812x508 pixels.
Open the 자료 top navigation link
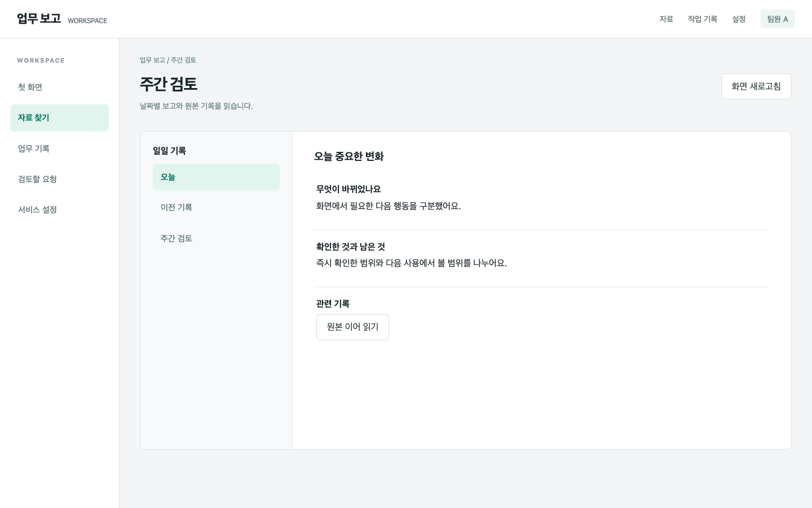pyautogui.click(x=666, y=19)
